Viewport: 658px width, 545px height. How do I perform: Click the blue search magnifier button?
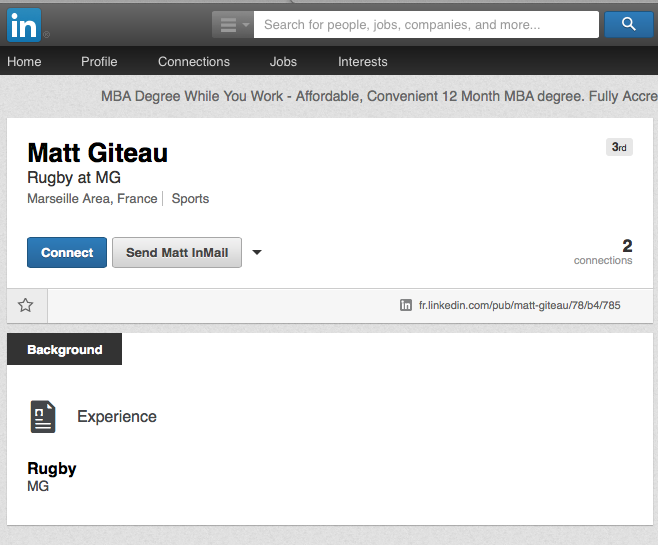tap(628, 24)
